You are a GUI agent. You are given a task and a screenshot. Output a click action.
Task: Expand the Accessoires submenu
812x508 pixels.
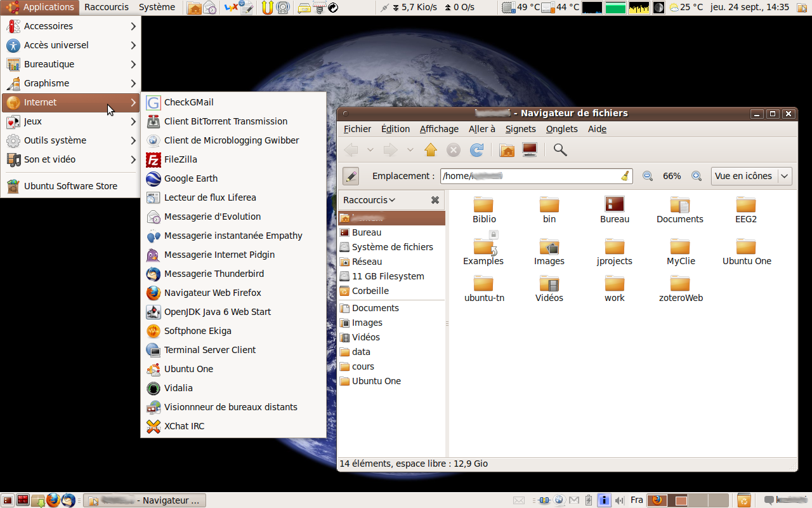(x=71, y=26)
